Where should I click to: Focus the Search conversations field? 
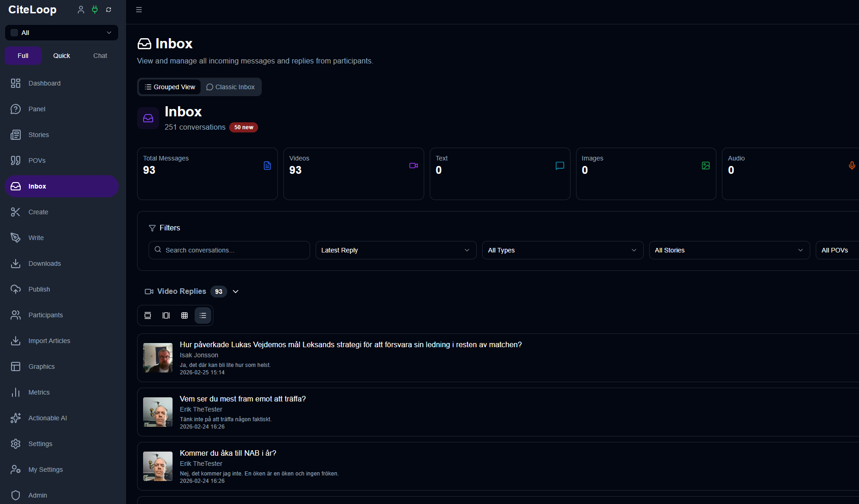point(229,250)
